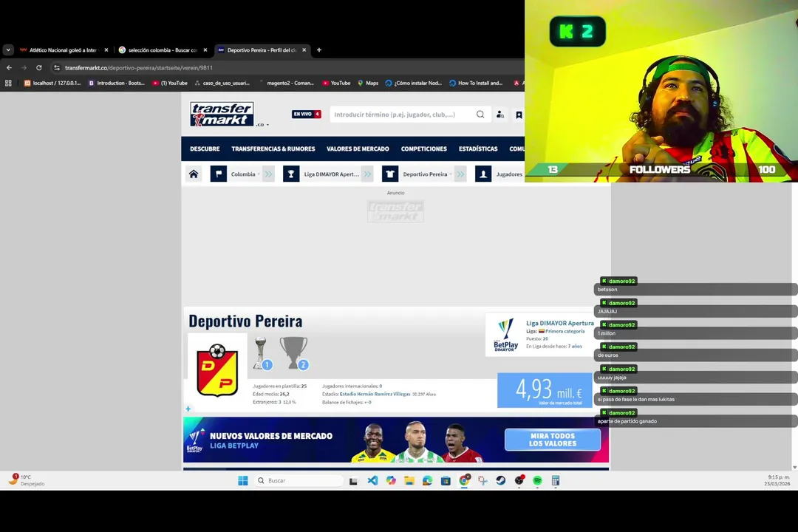Click the taskbar clock showing 9:15 p. m.

tap(777, 480)
